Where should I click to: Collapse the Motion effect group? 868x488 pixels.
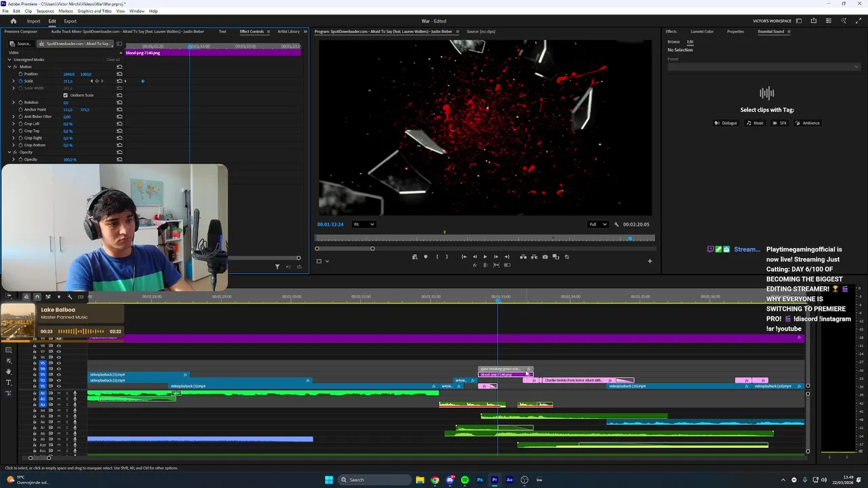pyautogui.click(x=9, y=66)
